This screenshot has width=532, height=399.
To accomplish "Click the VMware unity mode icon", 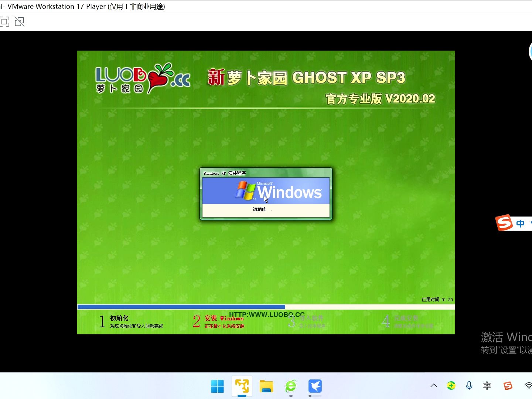I will [19, 22].
